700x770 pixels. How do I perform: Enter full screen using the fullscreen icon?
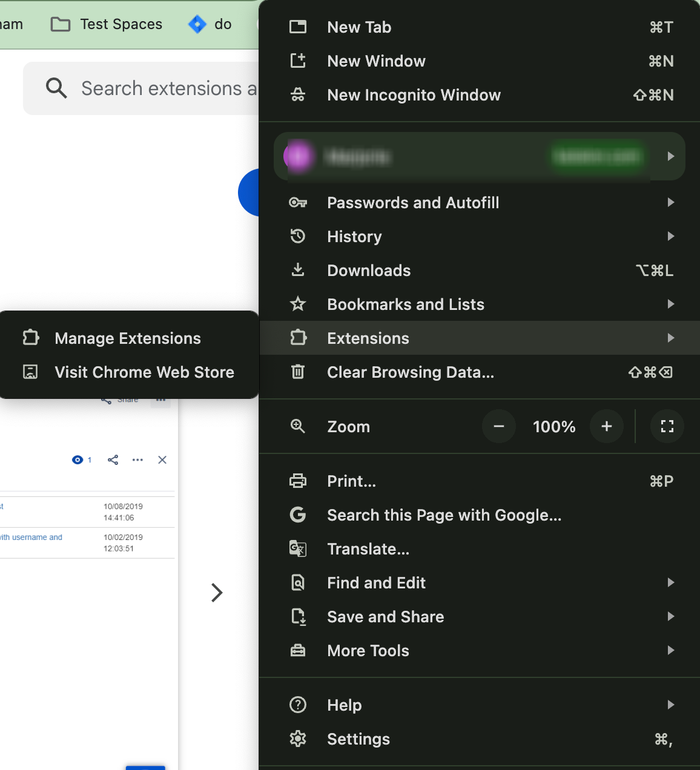coord(667,426)
